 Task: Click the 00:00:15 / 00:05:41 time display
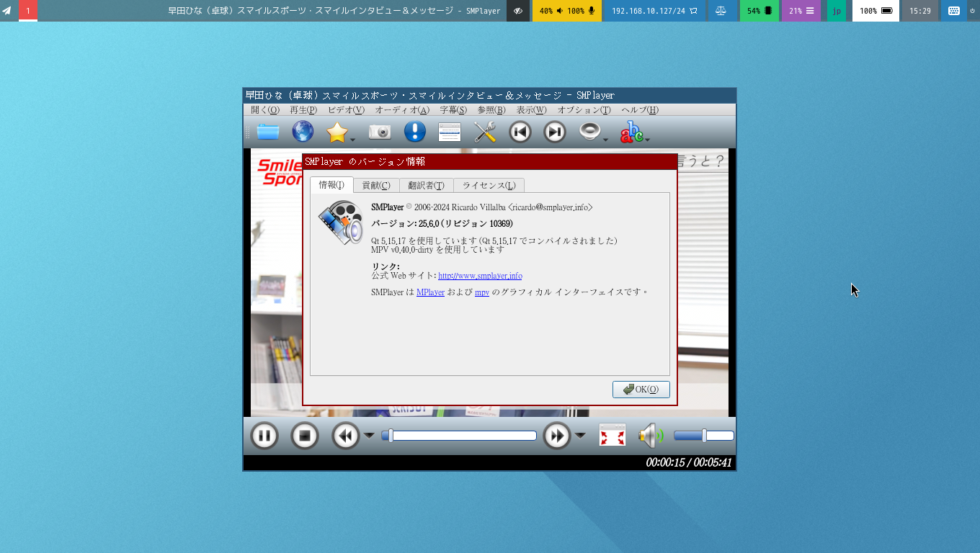689,462
